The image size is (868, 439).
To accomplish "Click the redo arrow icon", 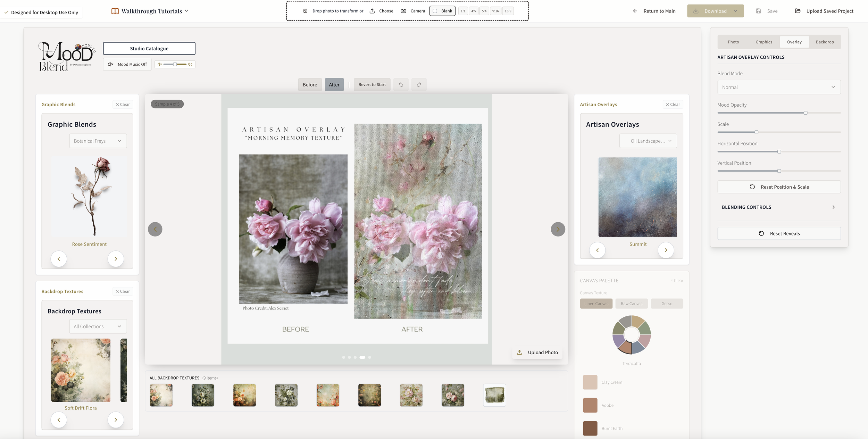I will (x=419, y=84).
